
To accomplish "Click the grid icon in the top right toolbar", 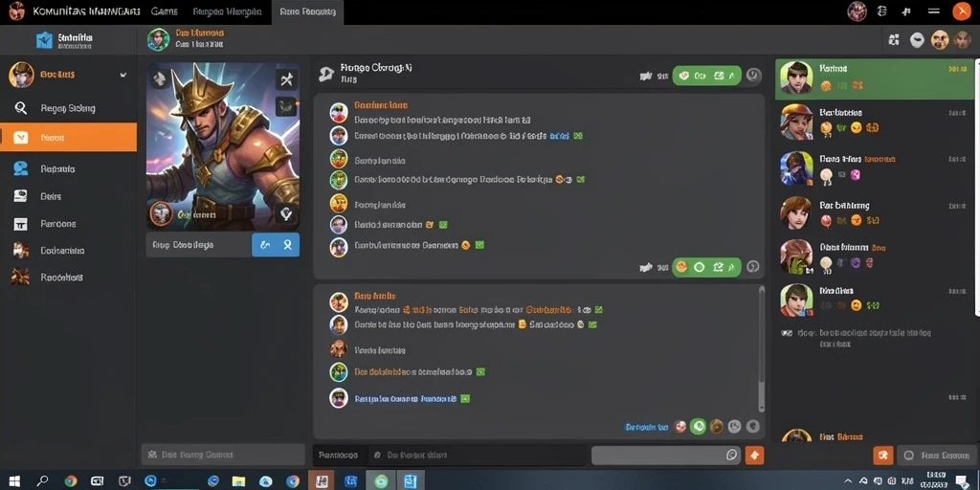I will (894, 40).
